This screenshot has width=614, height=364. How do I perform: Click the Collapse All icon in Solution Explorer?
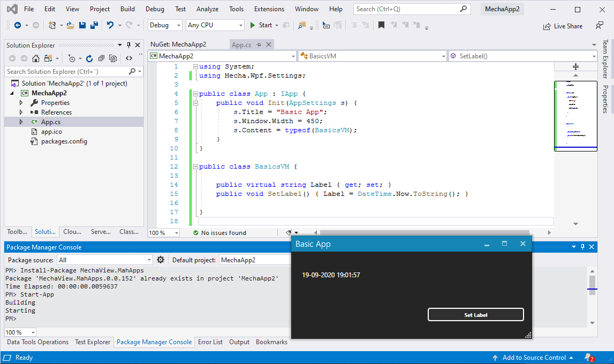101,58
